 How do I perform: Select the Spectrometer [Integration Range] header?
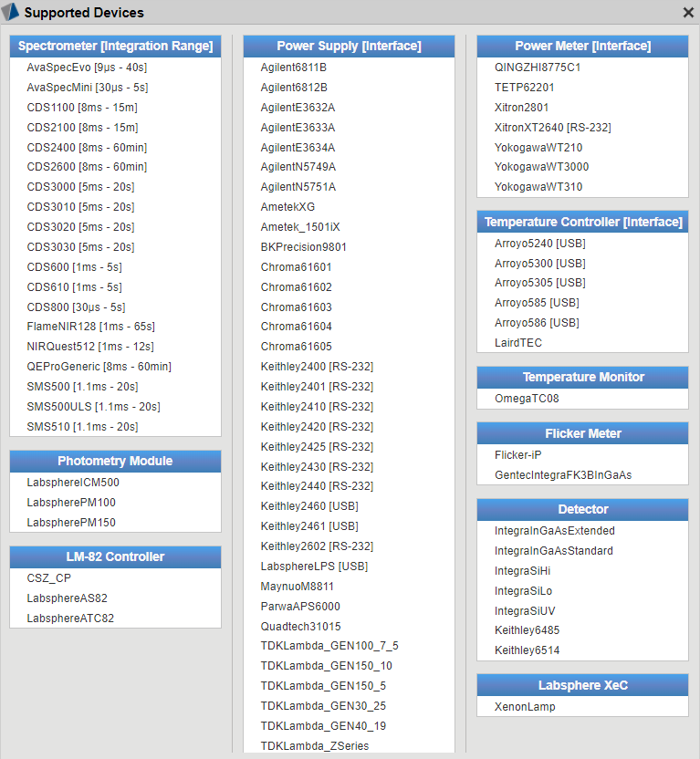115,46
